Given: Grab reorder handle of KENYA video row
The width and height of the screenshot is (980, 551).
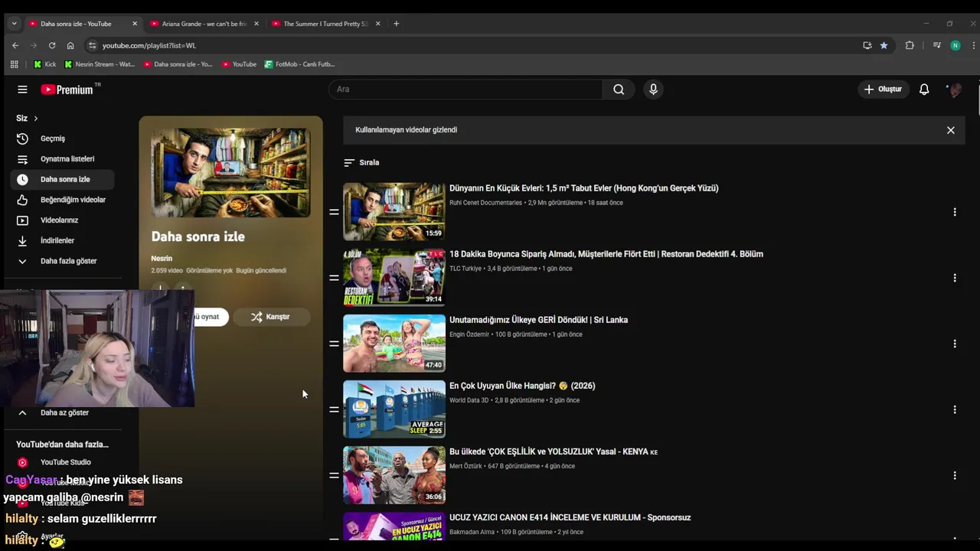Looking at the screenshot, I should 334,475.
